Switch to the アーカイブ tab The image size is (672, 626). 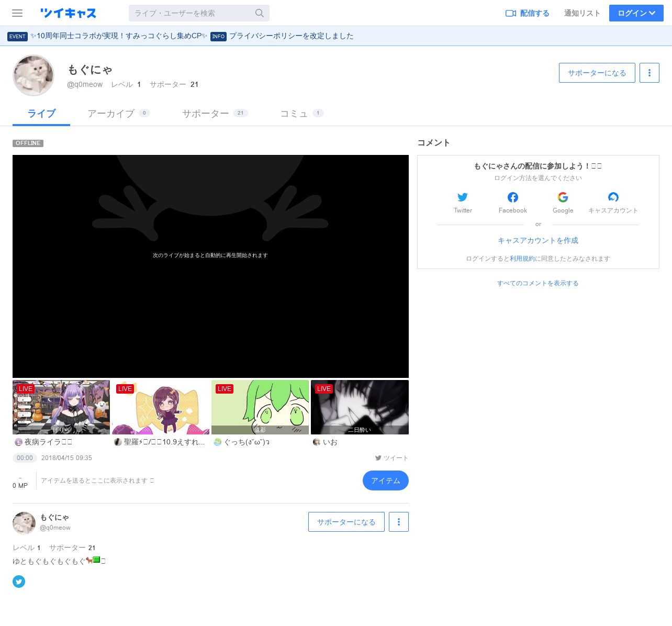[118, 114]
